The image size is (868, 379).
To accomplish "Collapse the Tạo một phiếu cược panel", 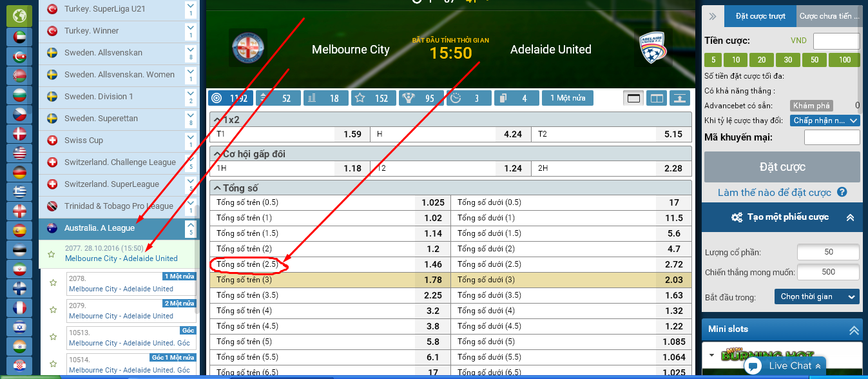I will click(850, 217).
